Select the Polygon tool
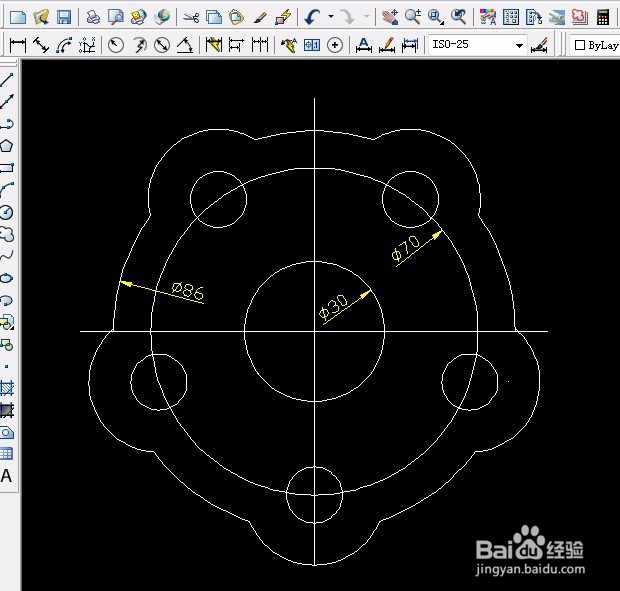This screenshot has height=591, width=620. 7,146
